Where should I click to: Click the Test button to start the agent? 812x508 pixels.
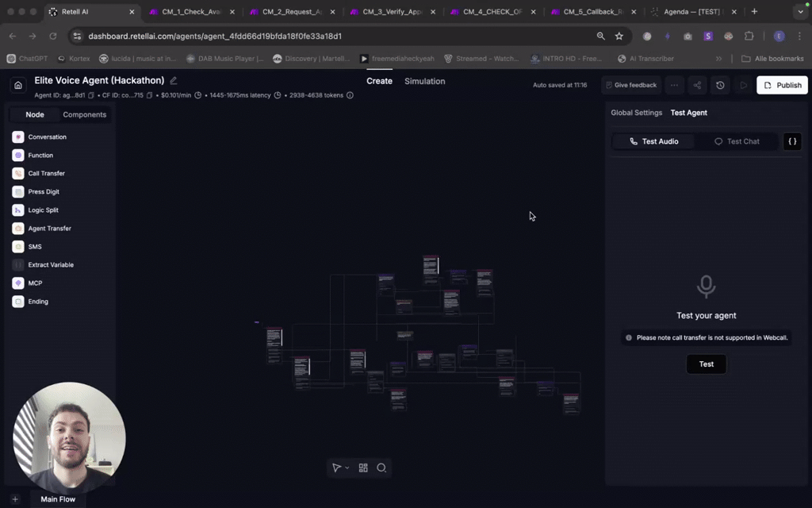pos(706,364)
